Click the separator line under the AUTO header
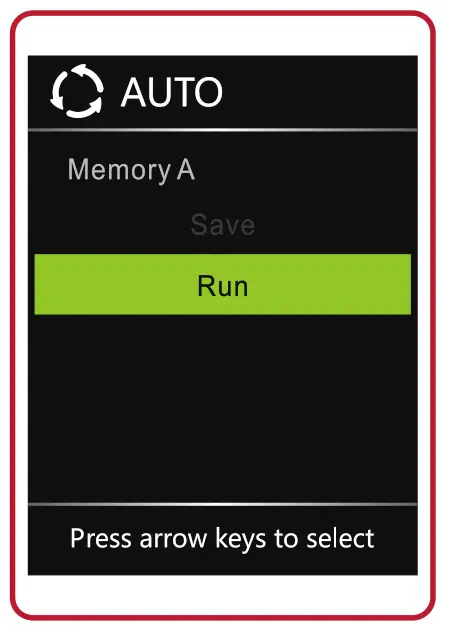This screenshot has width=450, height=628. [223, 130]
